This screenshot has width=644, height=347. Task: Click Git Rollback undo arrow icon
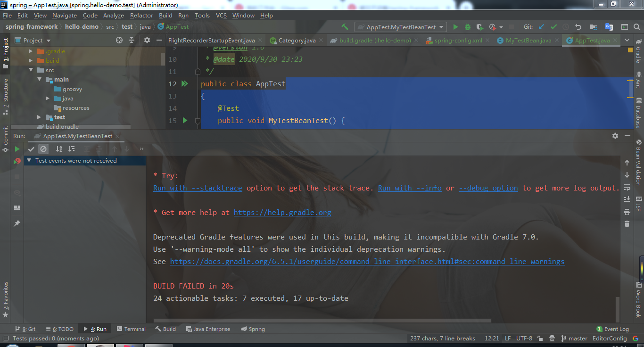coord(578,27)
